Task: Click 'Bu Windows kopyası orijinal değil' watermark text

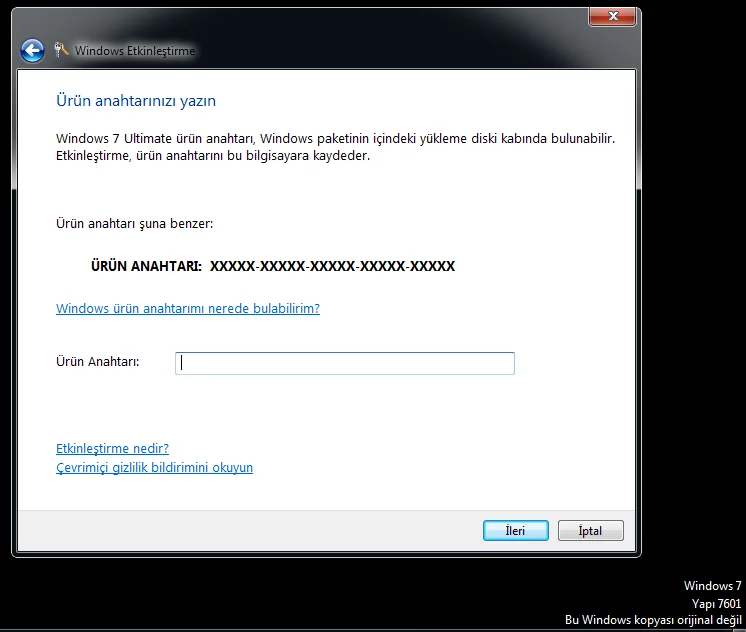Action: 653,620
